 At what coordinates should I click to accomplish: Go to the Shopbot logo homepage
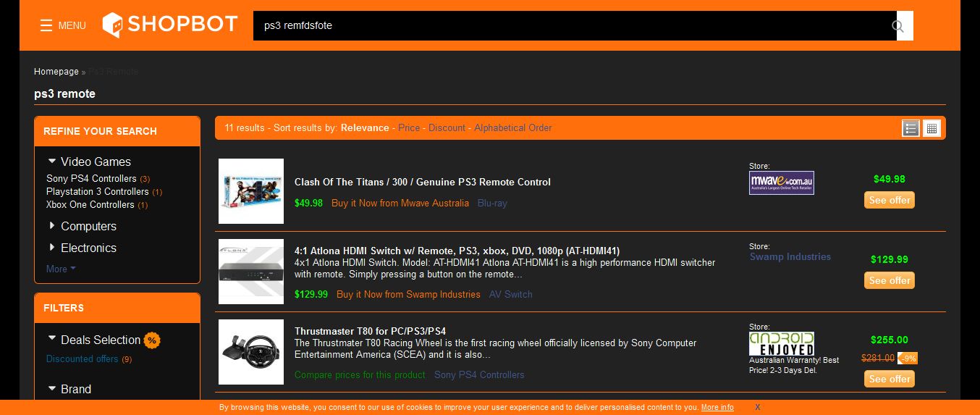click(170, 25)
